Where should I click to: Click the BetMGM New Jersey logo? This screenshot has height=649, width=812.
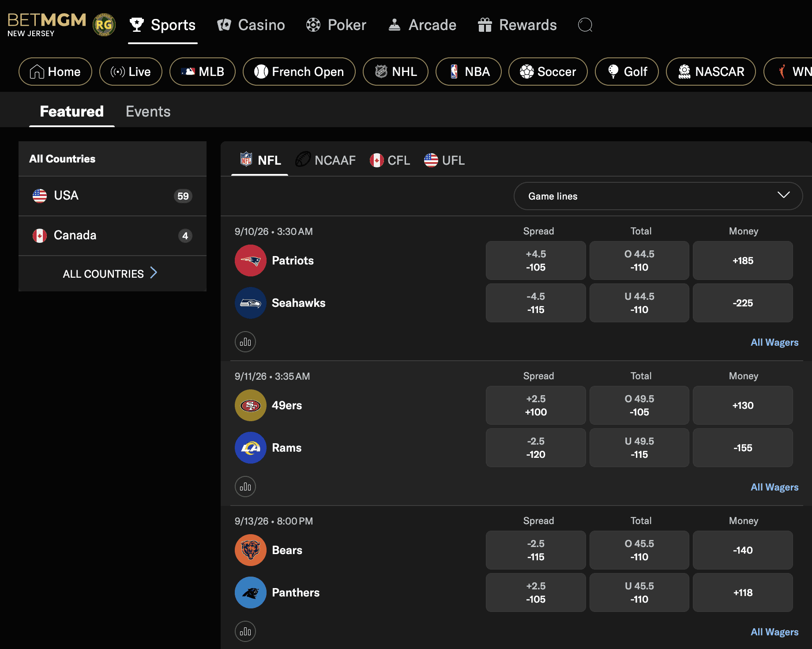(x=47, y=25)
